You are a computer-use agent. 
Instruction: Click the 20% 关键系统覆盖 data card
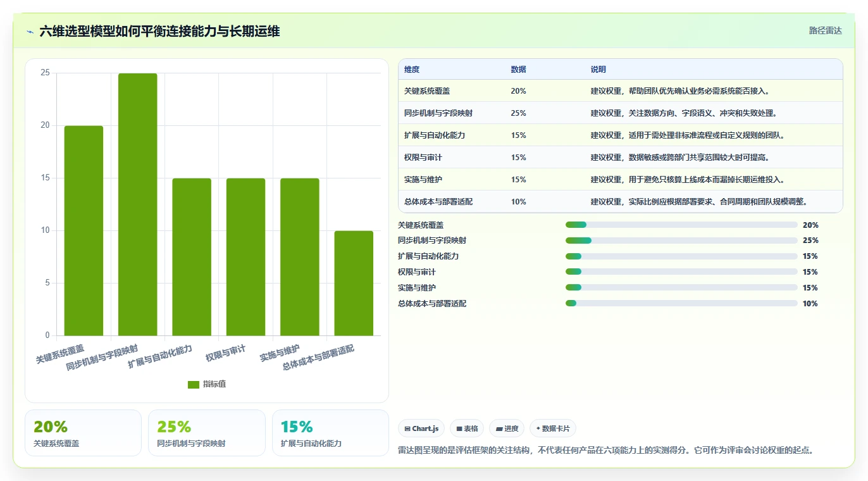tap(83, 433)
